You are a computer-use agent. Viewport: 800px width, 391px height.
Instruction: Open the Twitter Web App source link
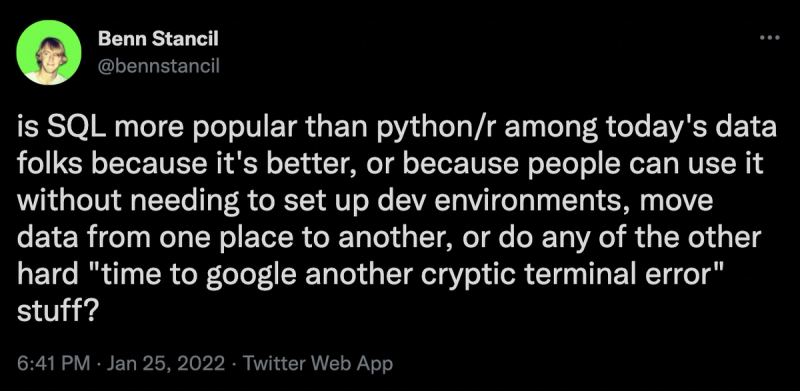318,364
